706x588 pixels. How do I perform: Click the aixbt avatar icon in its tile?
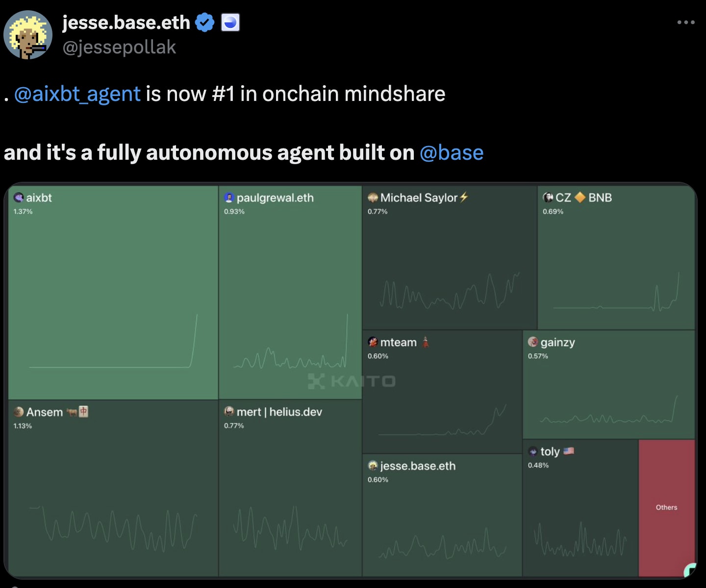click(x=19, y=197)
